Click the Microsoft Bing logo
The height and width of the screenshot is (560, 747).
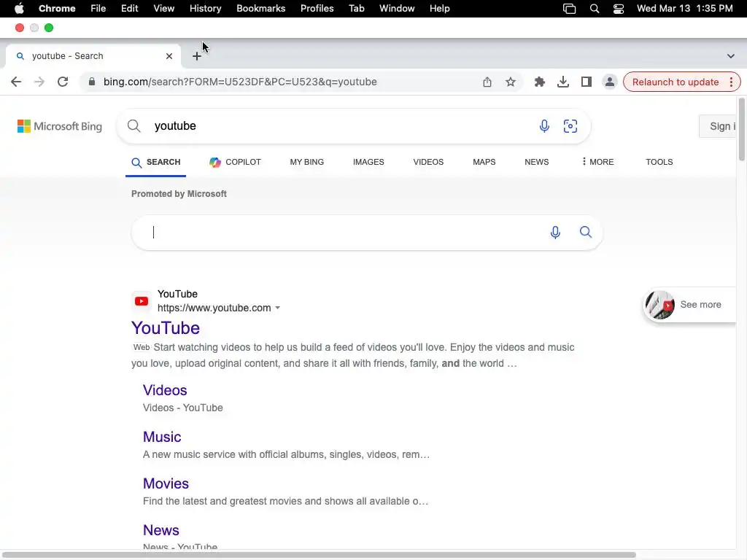[60, 126]
